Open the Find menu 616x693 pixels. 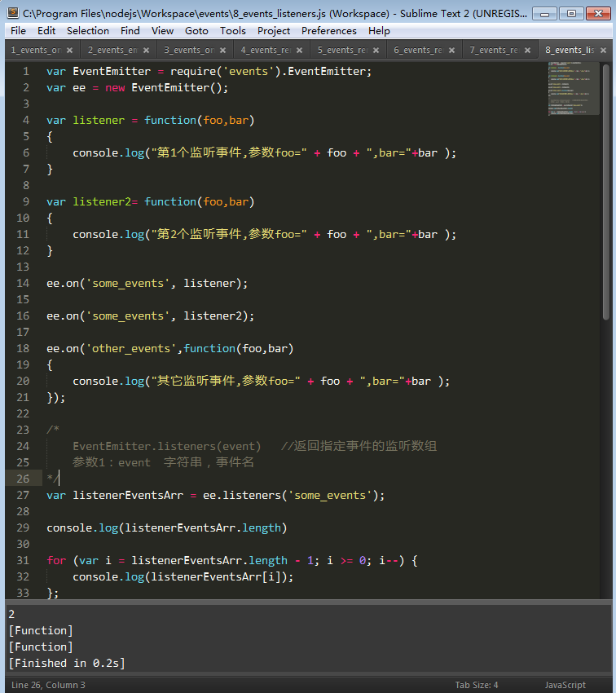130,31
